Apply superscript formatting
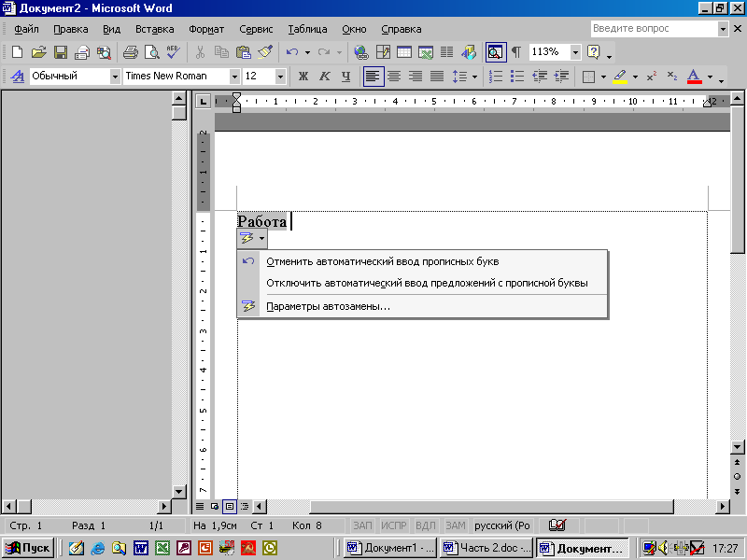 651,77
